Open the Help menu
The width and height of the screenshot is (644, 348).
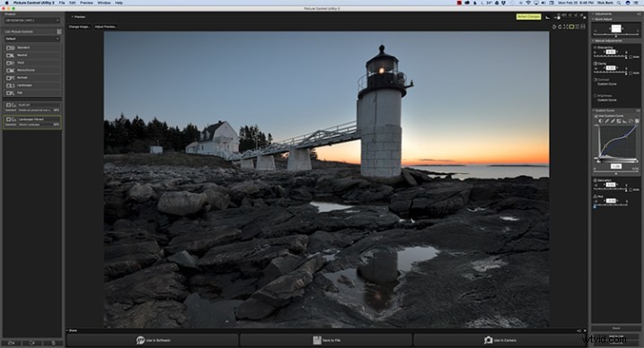(x=119, y=3)
